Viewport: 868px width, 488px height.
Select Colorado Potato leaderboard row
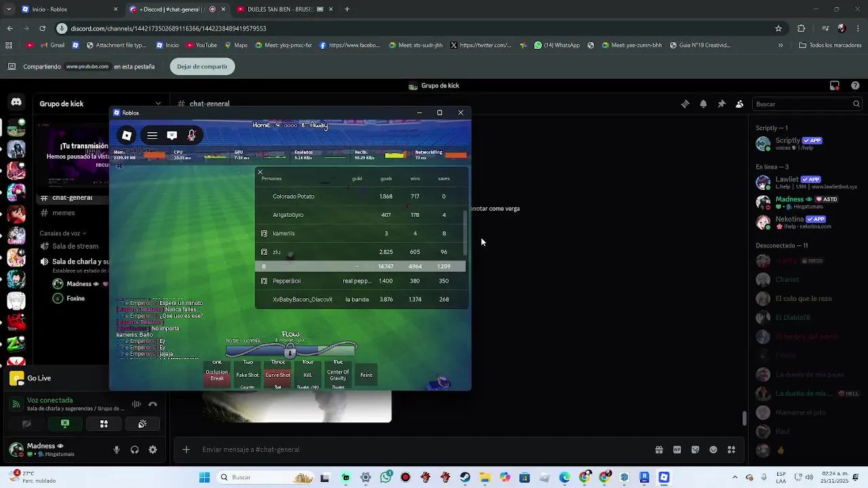coord(359,197)
